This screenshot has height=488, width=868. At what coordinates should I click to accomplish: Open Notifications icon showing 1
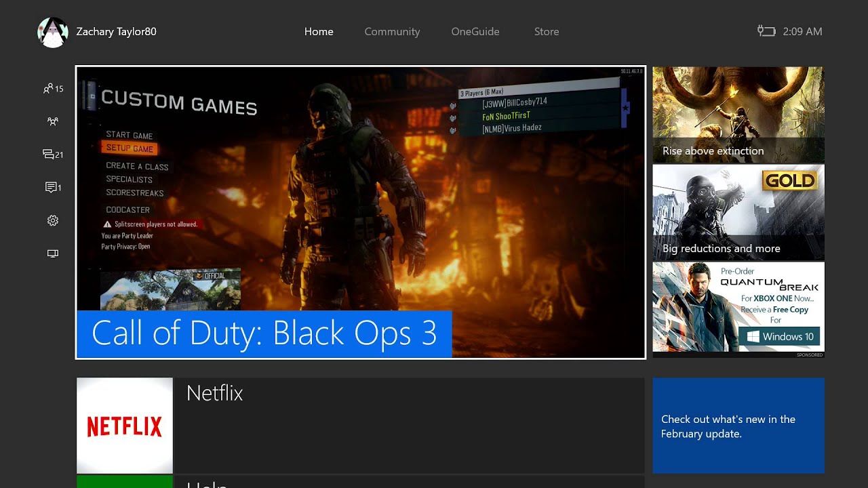(53, 187)
